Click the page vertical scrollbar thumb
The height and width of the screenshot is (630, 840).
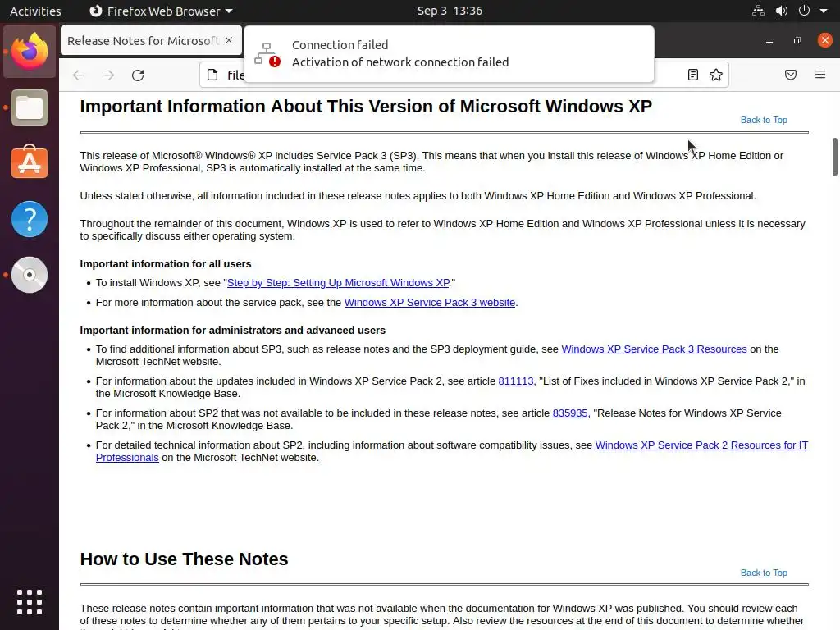point(834,157)
